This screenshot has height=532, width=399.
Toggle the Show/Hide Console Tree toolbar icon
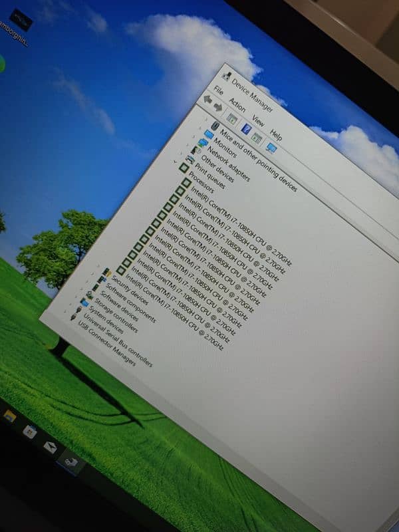[232, 119]
